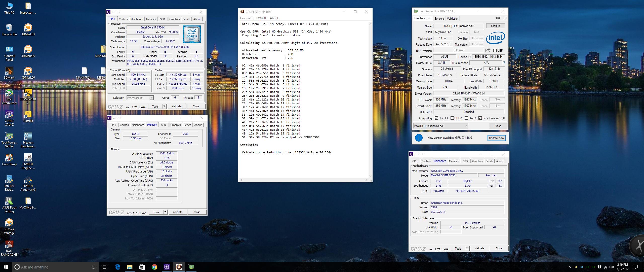
Task: Switch to Validation tab in GPU-Z
Action: point(453,19)
